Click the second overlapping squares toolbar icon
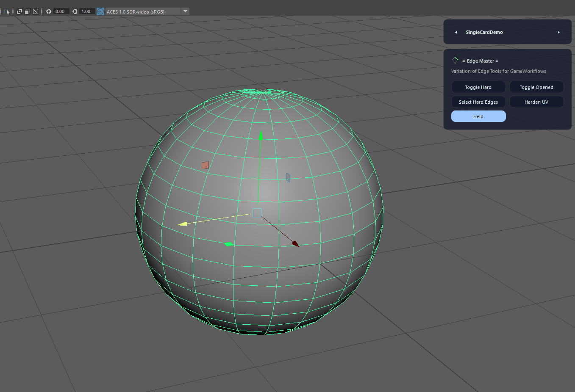The image size is (575, 392). pos(28,11)
